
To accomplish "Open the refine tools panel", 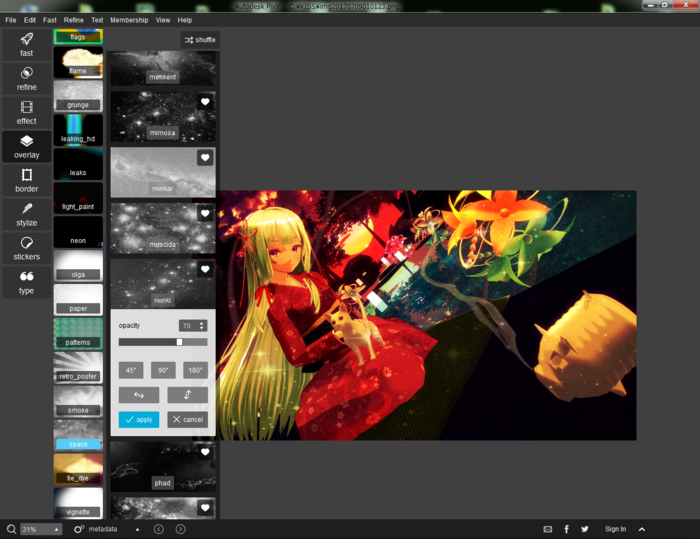I will (x=26, y=79).
